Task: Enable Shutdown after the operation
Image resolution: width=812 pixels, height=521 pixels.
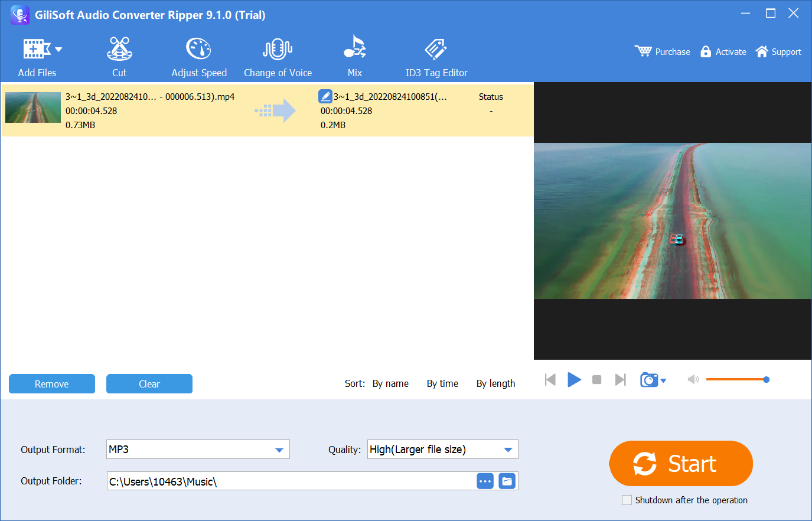Action: tap(627, 500)
